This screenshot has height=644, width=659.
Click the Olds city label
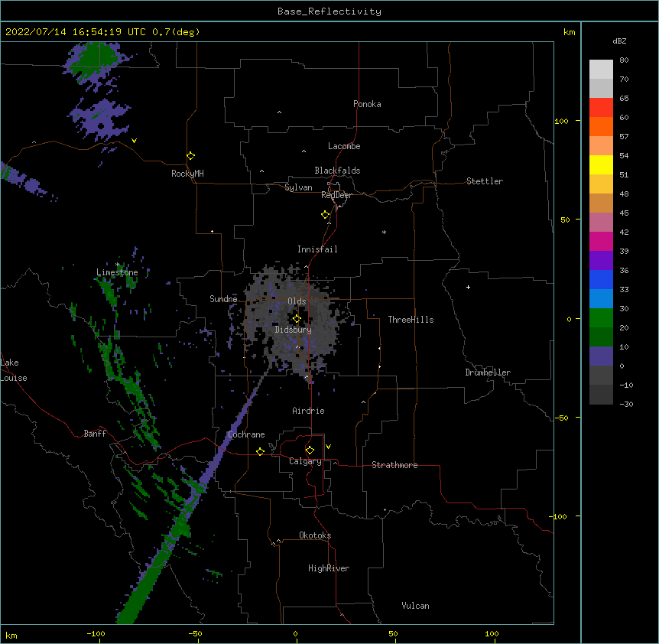(297, 301)
